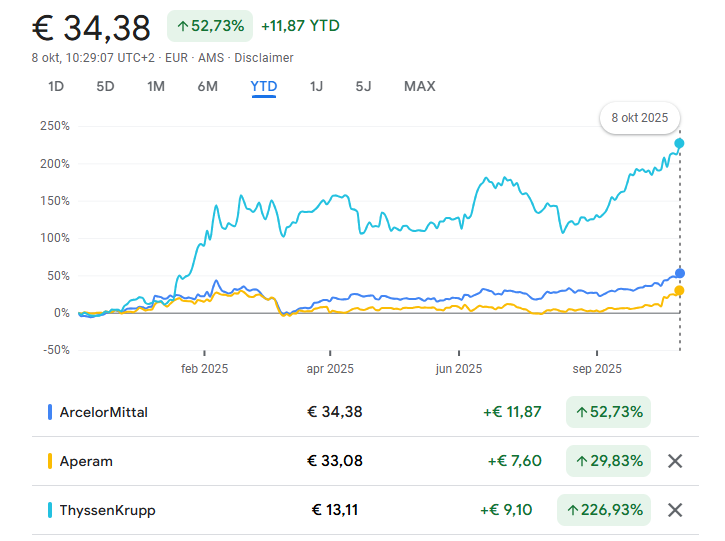Viewport: 725px width, 541px height.
Task: Switch to the 5J range
Action: point(363,86)
